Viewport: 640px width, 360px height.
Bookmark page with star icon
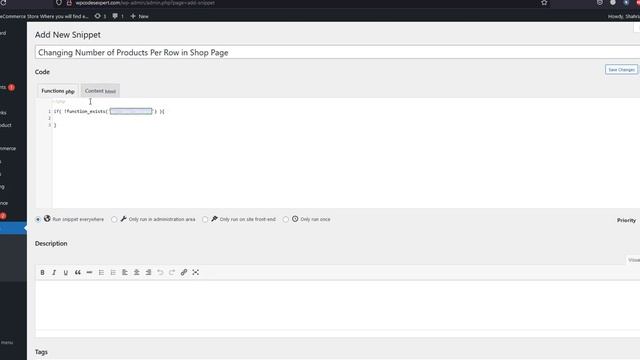(544, 3)
